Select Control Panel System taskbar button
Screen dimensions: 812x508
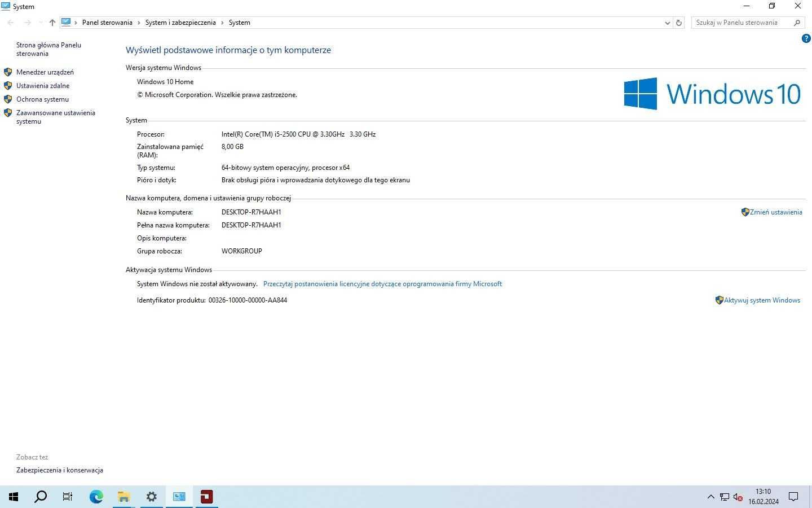point(179,497)
